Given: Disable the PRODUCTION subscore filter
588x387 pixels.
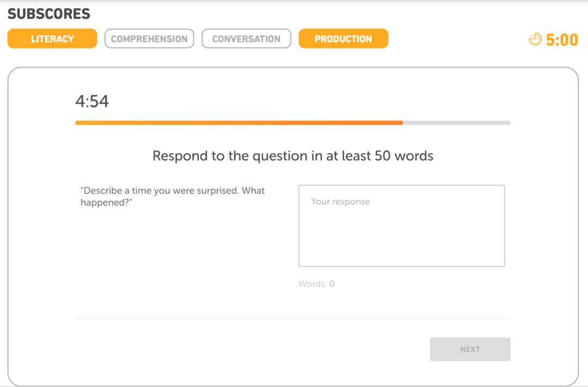Looking at the screenshot, I should (x=343, y=39).
